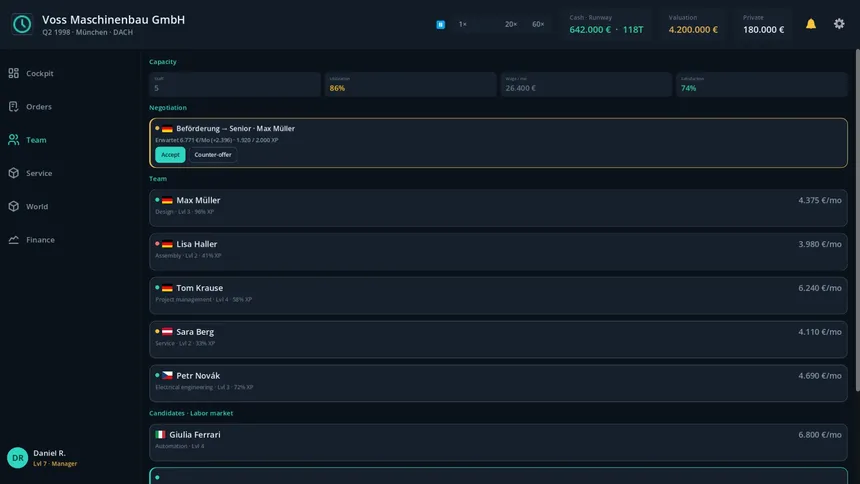
Task: Open Lisa Haller's team member card
Action: pyautogui.click(x=498, y=252)
